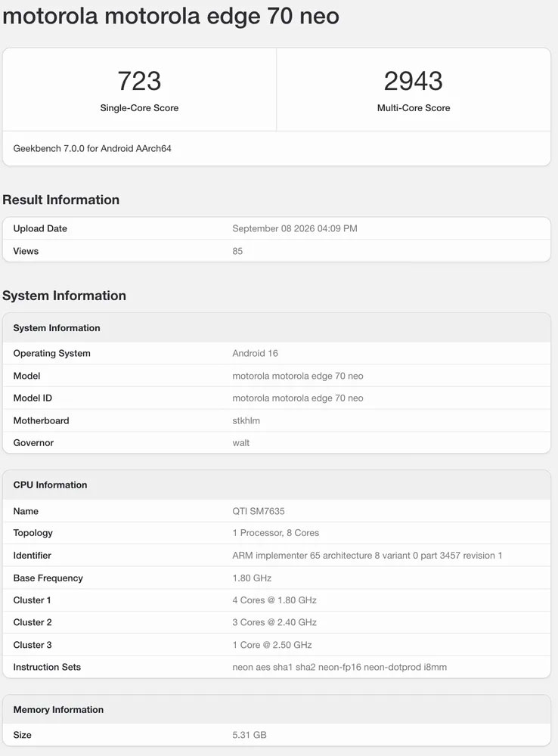Select the Model row value 'motorola motorola edge 70 neo'
This screenshot has width=558, height=756.
tap(298, 376)
